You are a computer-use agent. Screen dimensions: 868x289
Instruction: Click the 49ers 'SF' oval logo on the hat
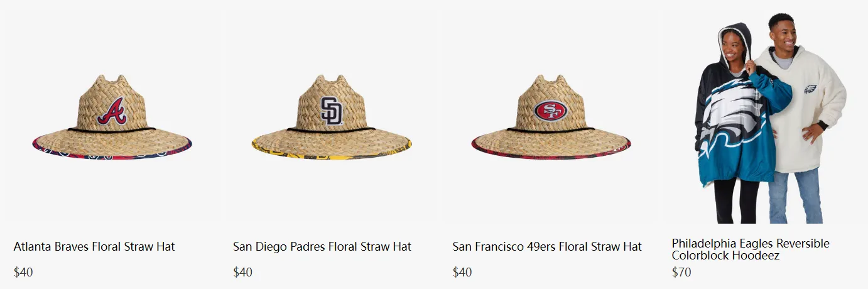(x=551, y=111)
